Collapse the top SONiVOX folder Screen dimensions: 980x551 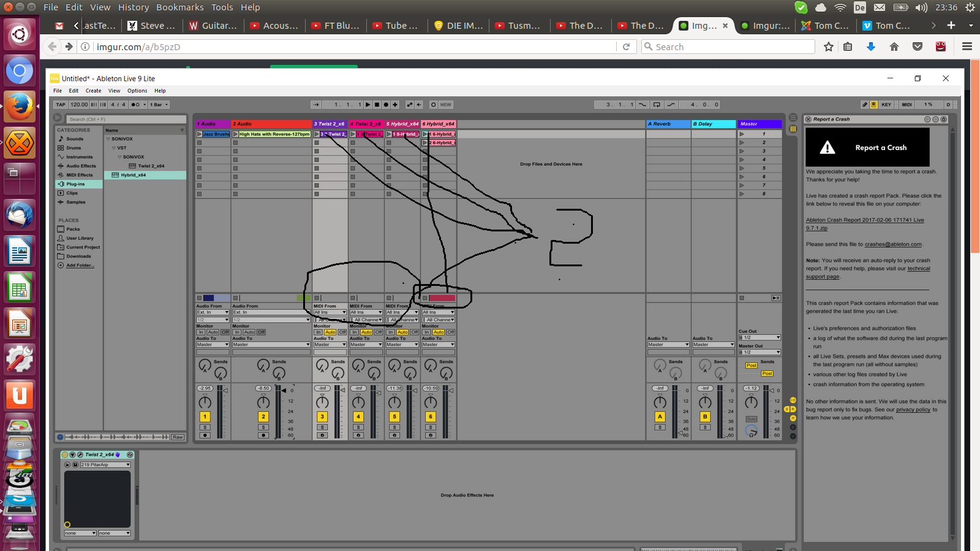tap(108, 139)
